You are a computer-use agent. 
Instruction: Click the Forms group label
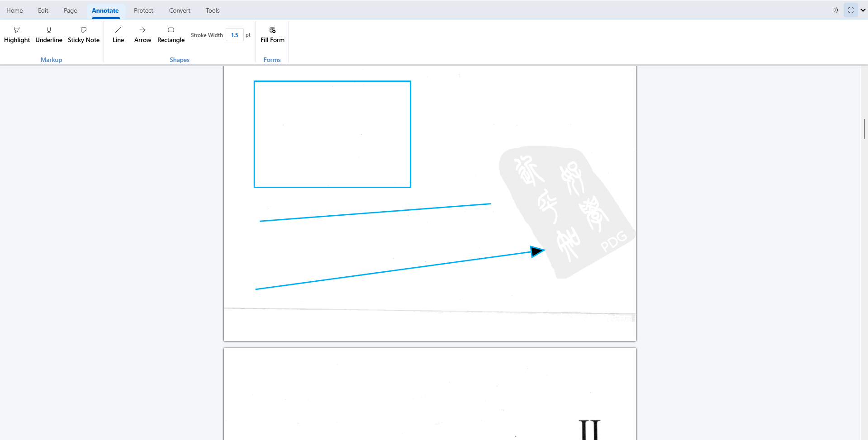pyautogui.click(x=272, y=60)
